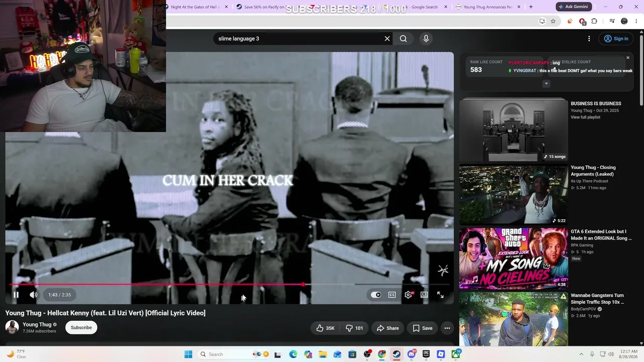Bookmark this page with the star icon
The height and width of the screenshot is (362, 644).
(553, 21)
